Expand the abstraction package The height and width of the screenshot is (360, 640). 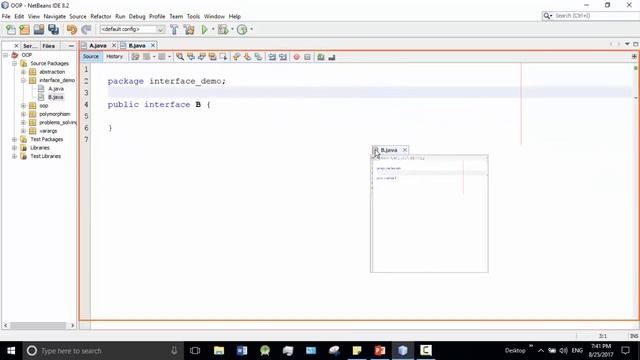click(23, 72)
